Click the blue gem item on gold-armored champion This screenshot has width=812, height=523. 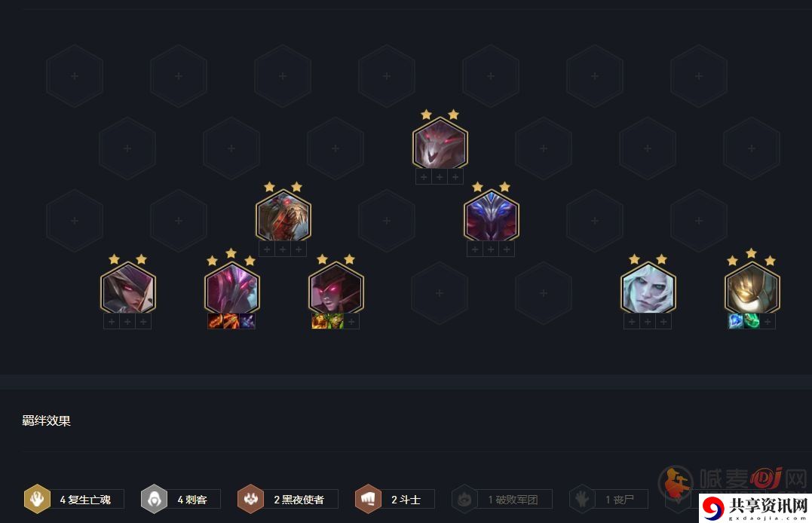coord(736,322)
